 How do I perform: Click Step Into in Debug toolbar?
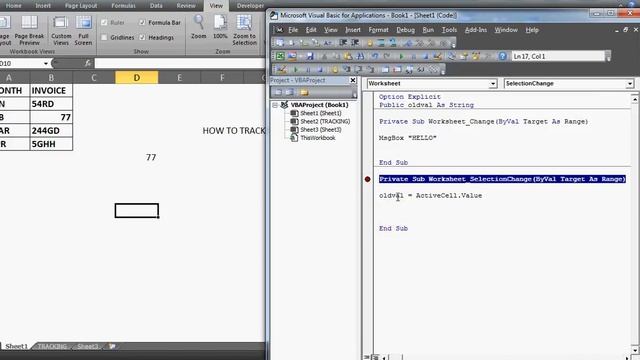click(346, 70)
